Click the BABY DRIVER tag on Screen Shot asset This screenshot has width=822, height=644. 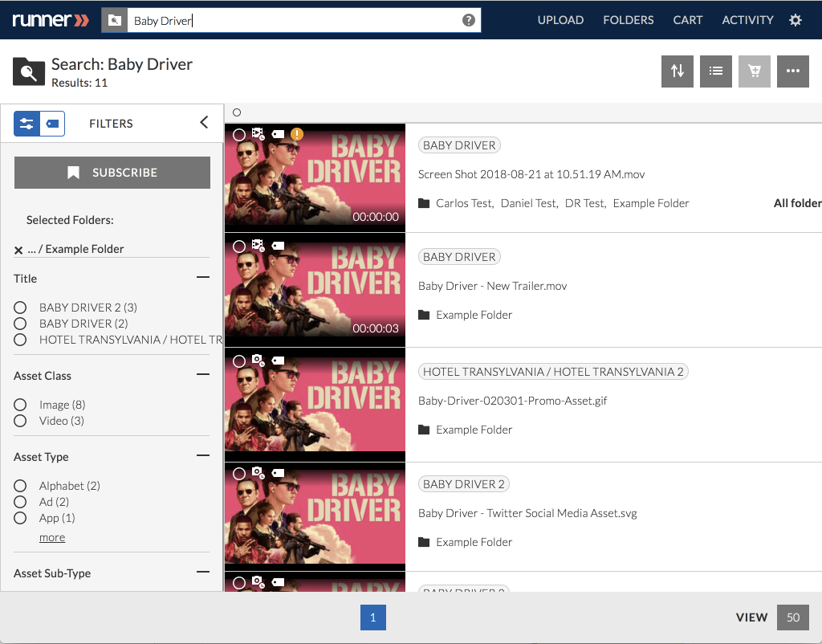tap(459, 145)
